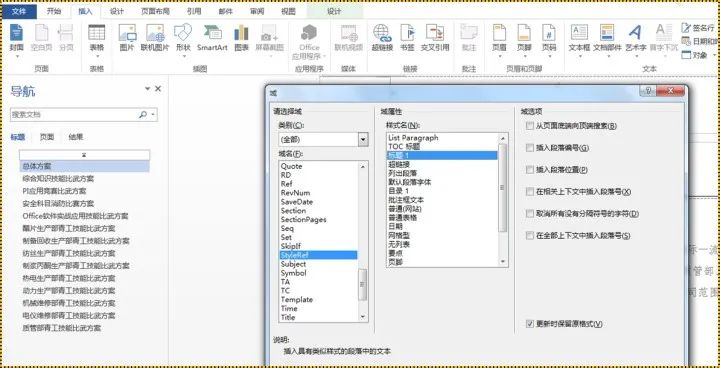Open the 形状 dropdown arrow
Viewport: 720px width, 368px height.
[x=183, y=57]
